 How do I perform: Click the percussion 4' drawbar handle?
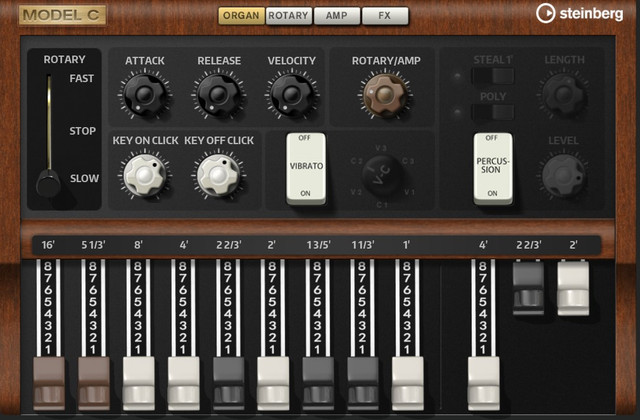484,383
